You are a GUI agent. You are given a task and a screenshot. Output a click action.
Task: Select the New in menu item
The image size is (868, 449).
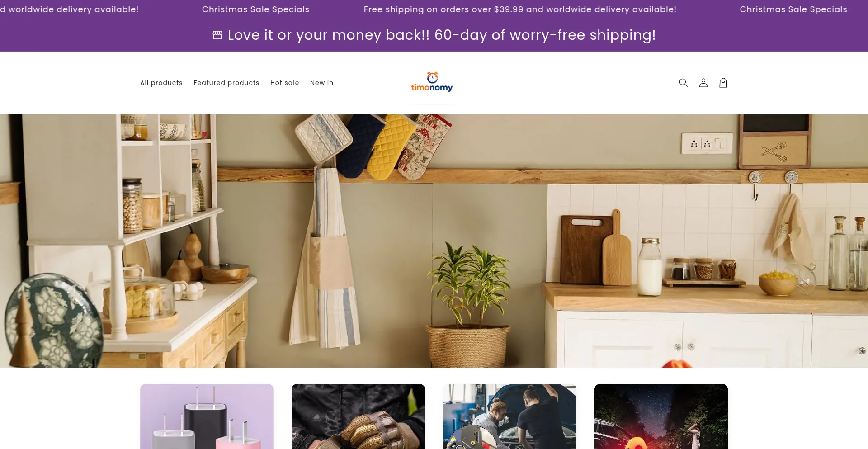(x=322, y=83)
